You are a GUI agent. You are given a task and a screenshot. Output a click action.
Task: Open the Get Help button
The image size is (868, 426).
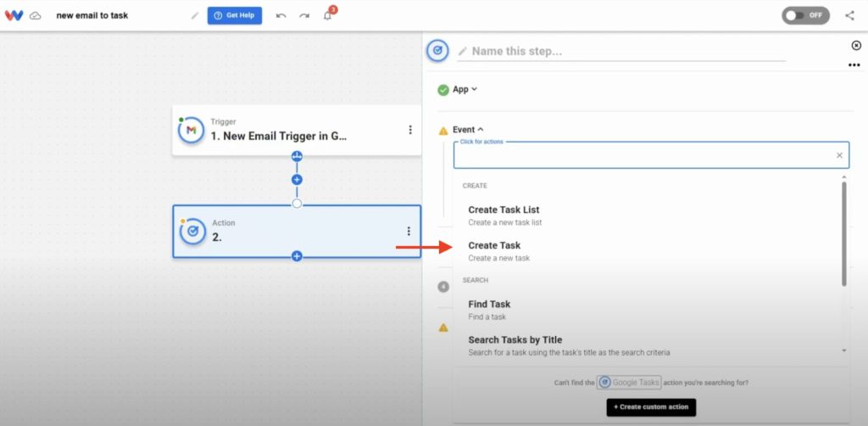click(x=235, y=15)
